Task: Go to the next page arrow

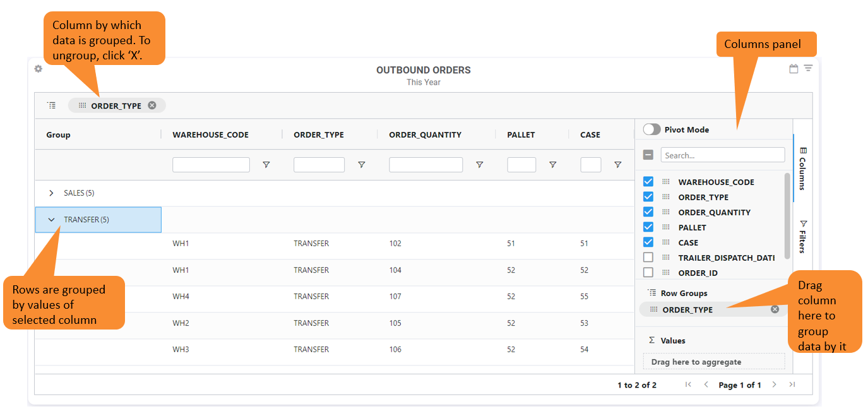Action: (x=775, y=384)
